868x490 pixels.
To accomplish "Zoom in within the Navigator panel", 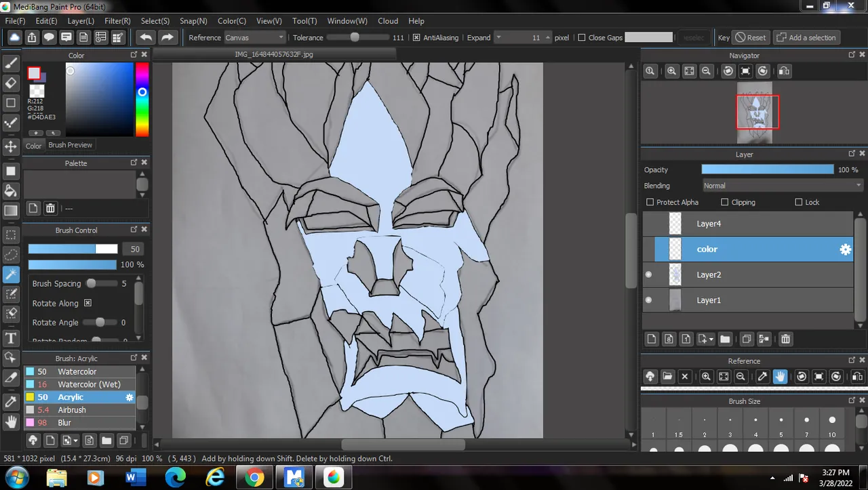I will point(671,71).
